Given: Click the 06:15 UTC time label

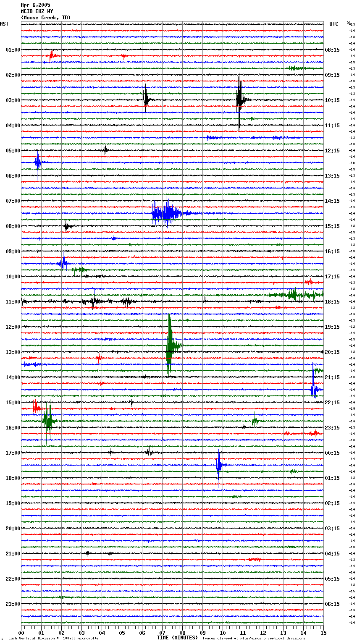Looking at the screenshot, I should pyautogui.click(x=332, y=604).
